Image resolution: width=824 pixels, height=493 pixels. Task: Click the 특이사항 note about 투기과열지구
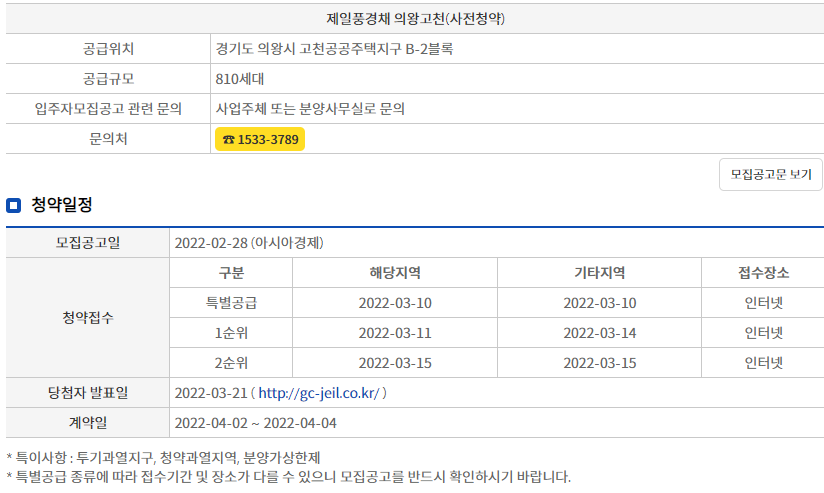[163, 458]
